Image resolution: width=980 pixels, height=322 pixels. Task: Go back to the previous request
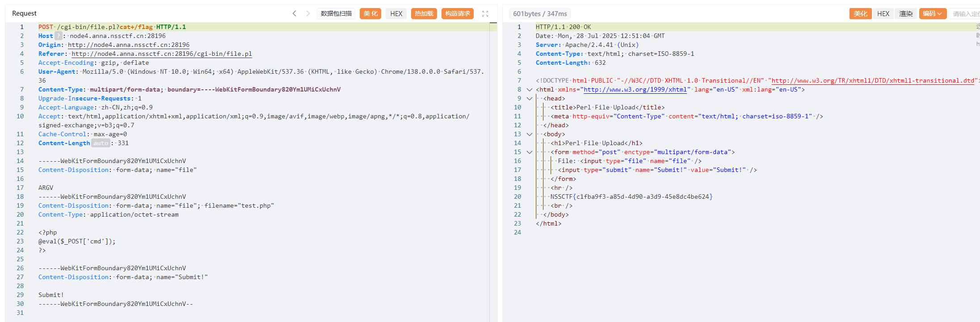click(294, 13)
